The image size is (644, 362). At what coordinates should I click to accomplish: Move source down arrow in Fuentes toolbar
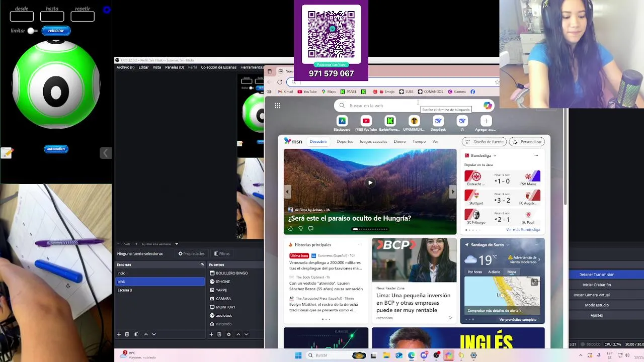tap(247, 334)
